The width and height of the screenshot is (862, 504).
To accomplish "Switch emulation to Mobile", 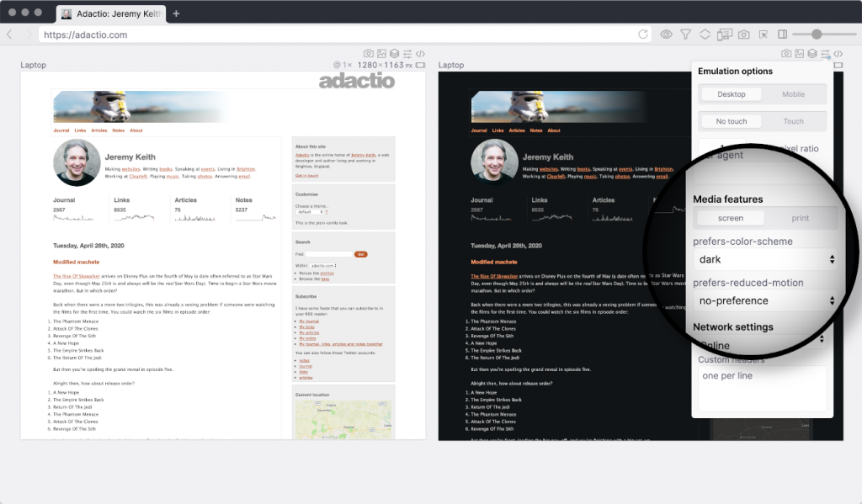I will (x=793, y=94).
